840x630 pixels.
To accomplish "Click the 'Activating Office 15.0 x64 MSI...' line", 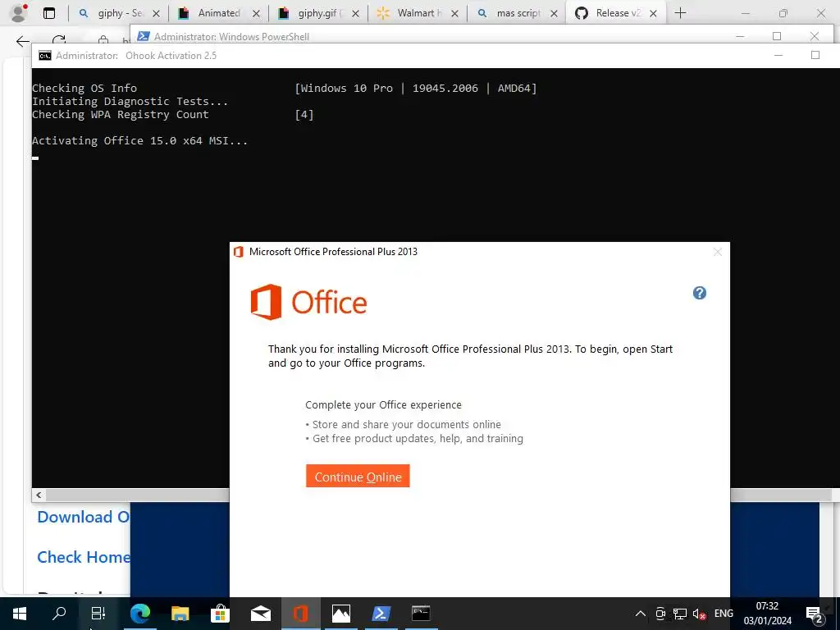I will click(x=139, y=141).
